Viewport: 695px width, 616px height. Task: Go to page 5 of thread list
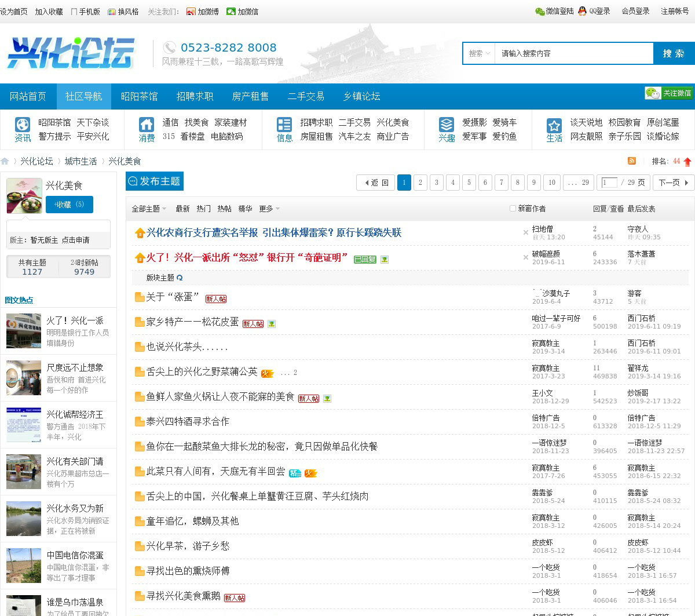click(469, 183)
